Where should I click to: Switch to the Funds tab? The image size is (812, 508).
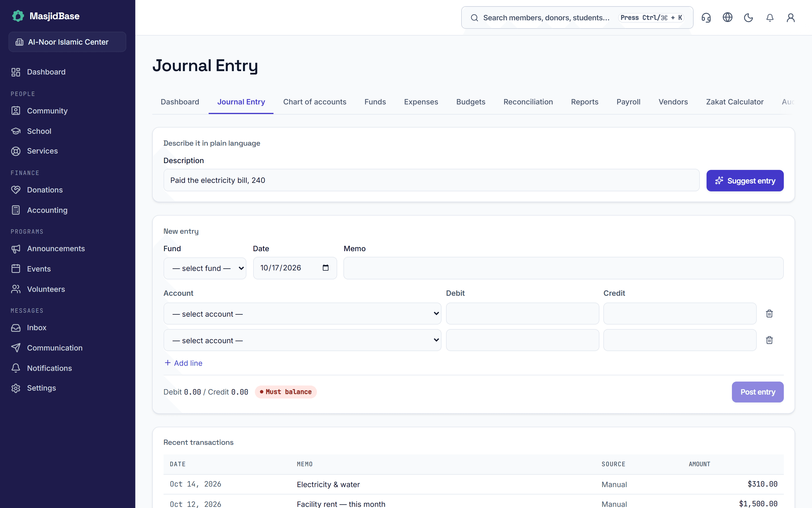pos(375,102)
